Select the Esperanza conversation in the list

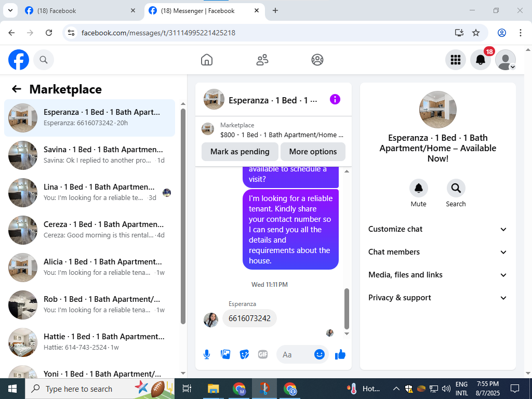point(89,118)
